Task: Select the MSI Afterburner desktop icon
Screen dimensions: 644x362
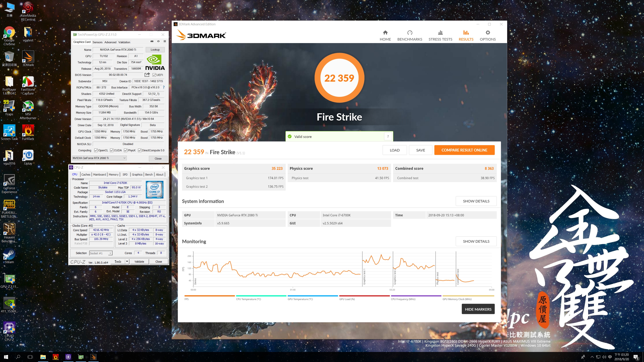Action: click(x=28, y=110)
